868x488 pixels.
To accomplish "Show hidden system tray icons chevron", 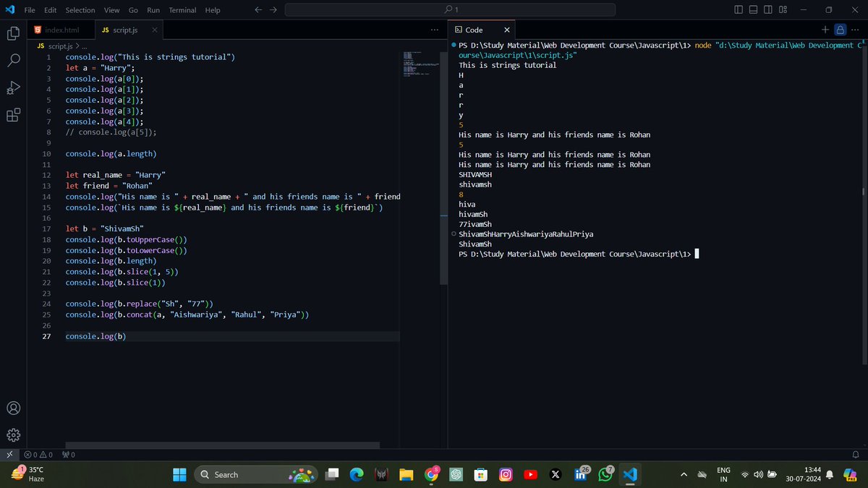I will pos(684,475).
